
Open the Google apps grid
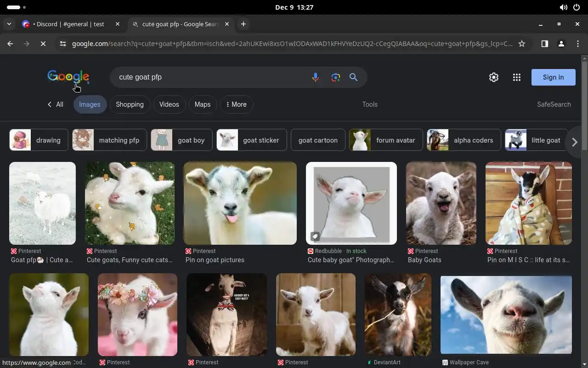[x=517, y=77]
